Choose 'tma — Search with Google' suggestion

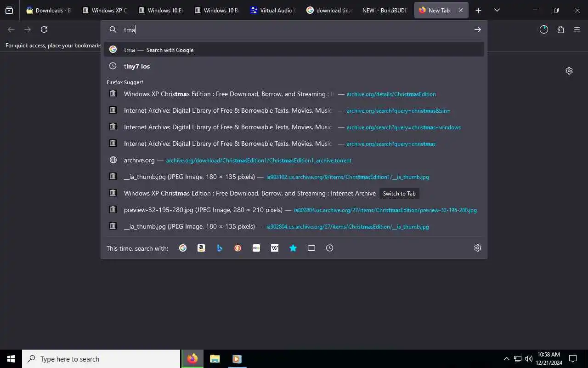(x=294, y=50)
